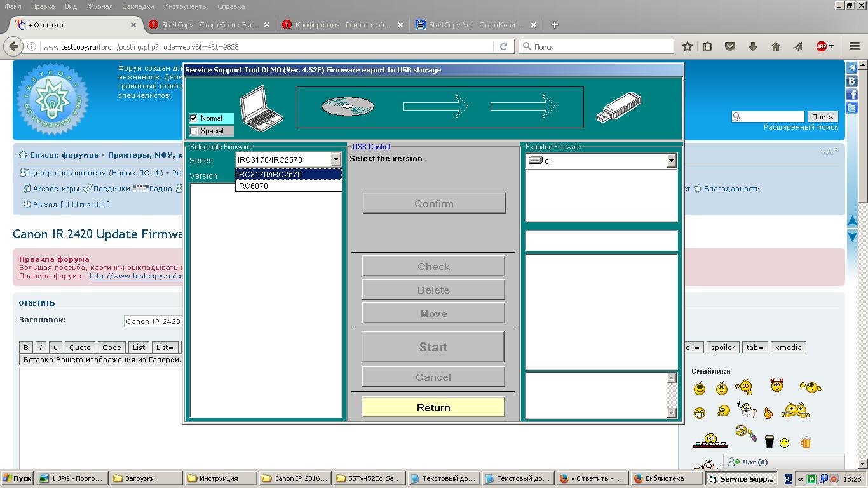This screenshot has height=488, width=868.
Task: Open the Firefox downloads arrow icon
Action: tap(753, 46)
